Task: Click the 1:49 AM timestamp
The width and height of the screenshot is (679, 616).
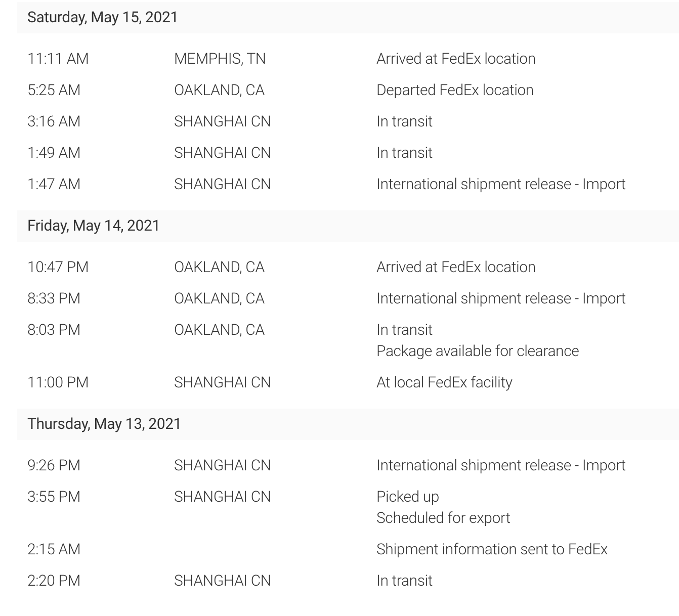Action: 54,153
